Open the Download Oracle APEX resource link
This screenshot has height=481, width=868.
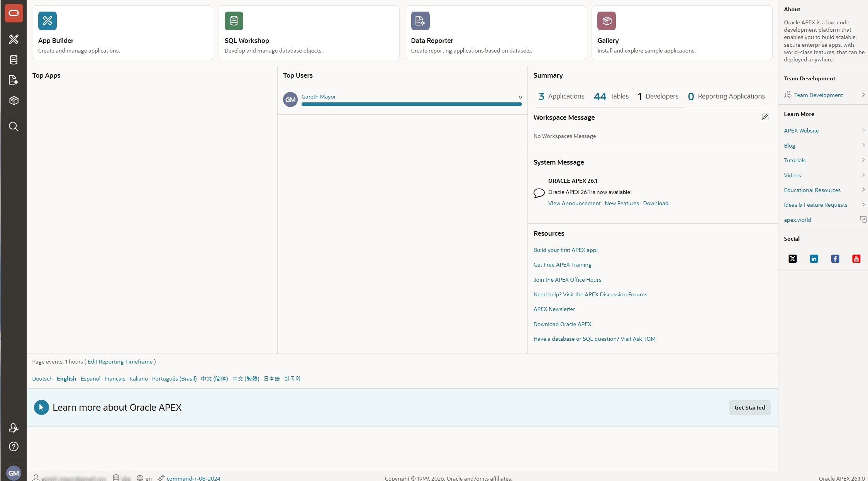pos(563,324)
